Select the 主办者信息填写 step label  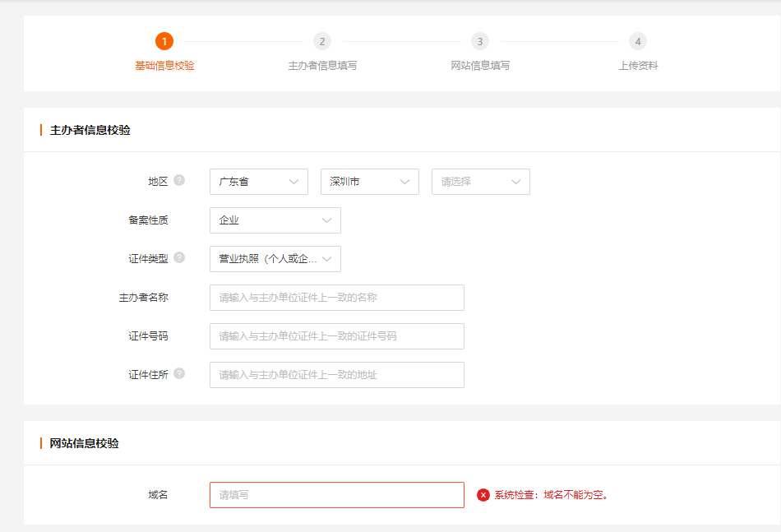click(x=322, y=66)
